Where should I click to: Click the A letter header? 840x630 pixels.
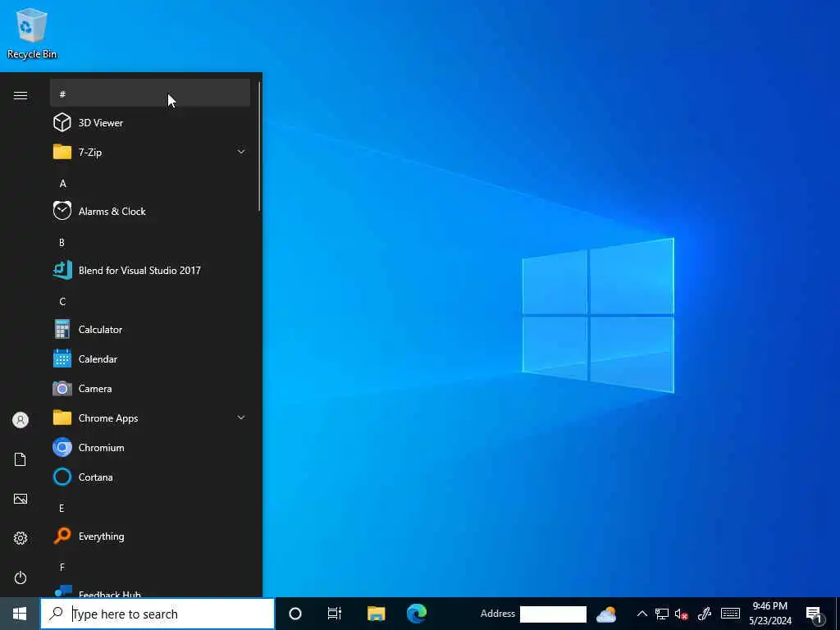click(62, 183)
